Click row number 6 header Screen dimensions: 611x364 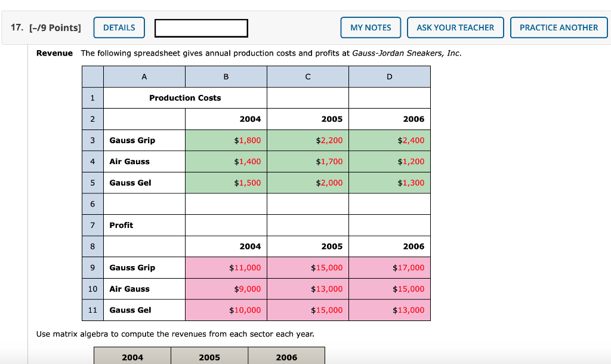[92, 204]
